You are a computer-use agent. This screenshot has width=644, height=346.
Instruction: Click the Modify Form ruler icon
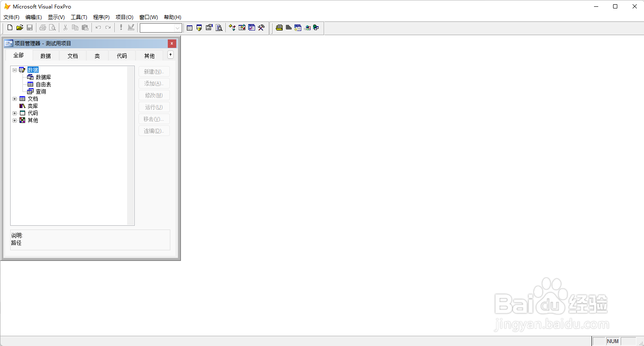coord(131,28)
